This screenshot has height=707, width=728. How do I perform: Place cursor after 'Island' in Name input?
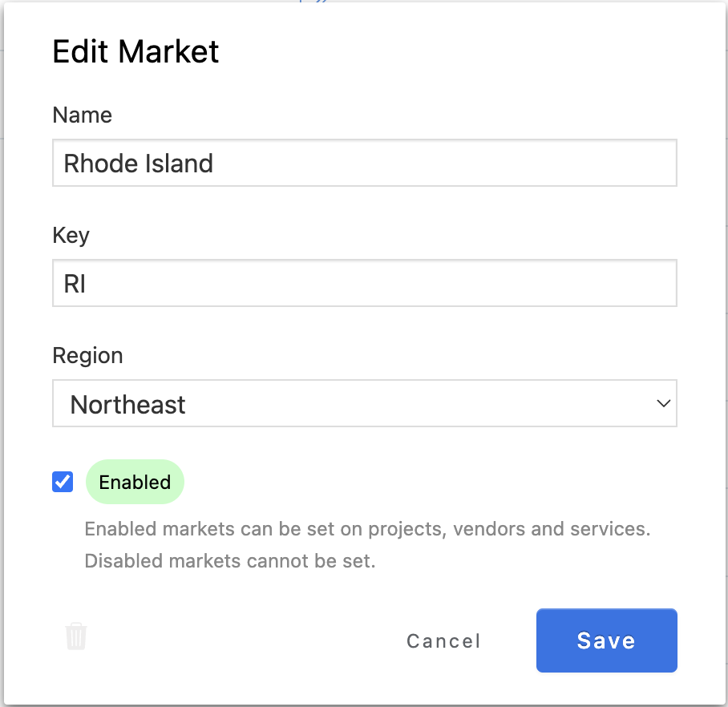[215, 164]
